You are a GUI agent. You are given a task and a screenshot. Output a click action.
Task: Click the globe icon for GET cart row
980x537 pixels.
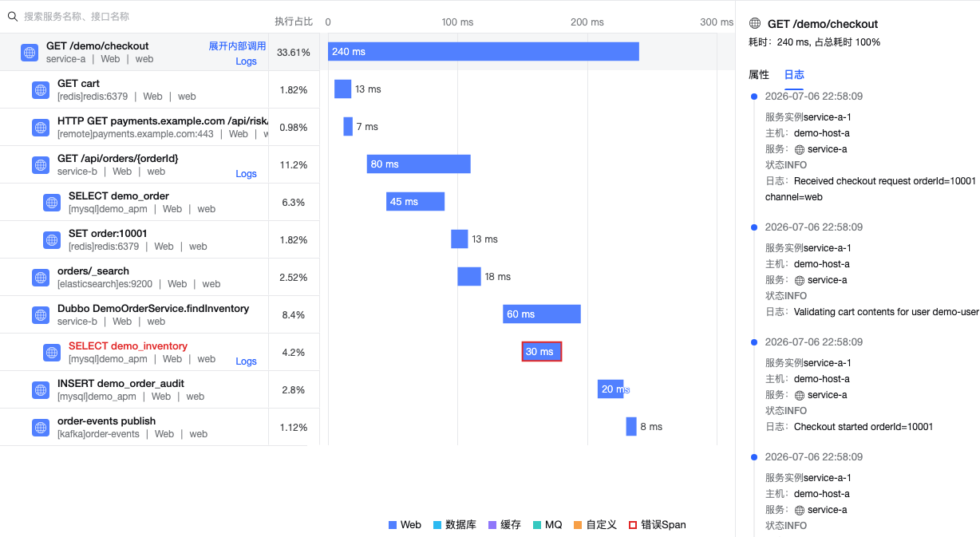[41, 90]
